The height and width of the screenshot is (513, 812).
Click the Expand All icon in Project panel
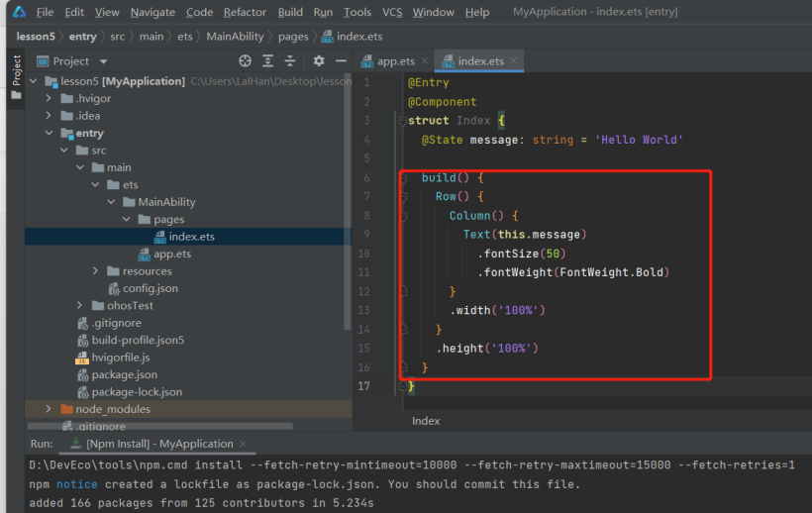[267, 61]
